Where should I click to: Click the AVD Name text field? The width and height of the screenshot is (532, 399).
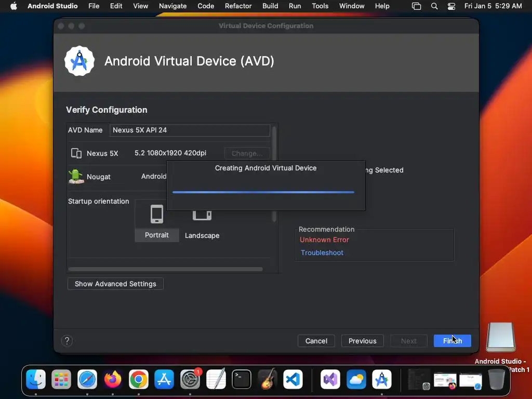pyautogui.click(x=190, y=130)
